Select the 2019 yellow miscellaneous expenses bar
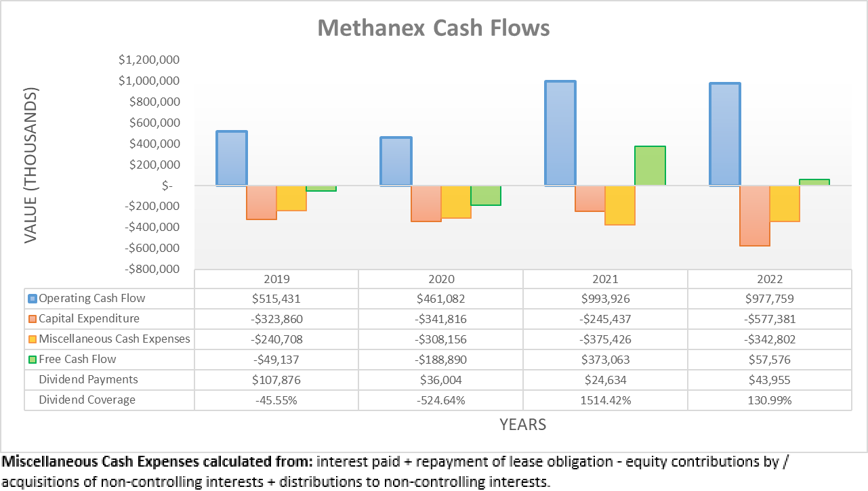 click(291, 198)
